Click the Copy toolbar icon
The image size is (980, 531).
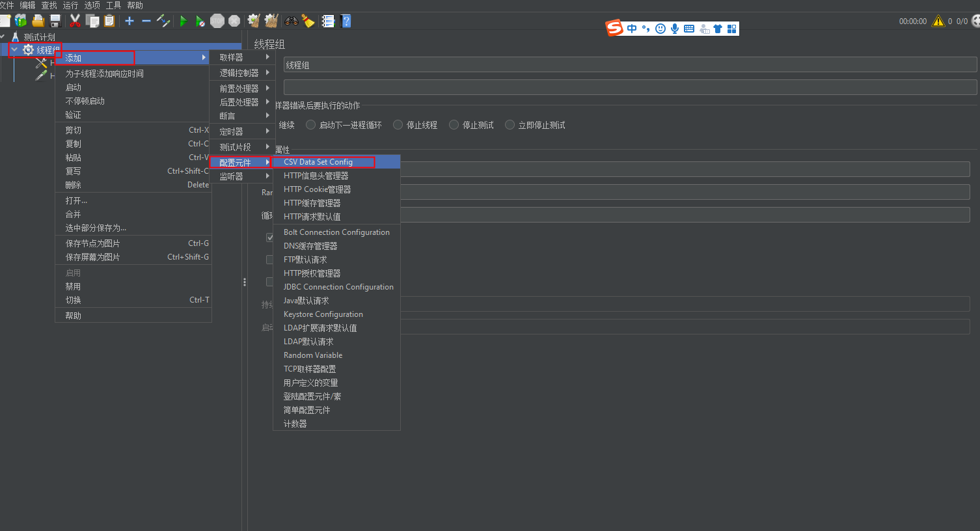click(92, 21)
